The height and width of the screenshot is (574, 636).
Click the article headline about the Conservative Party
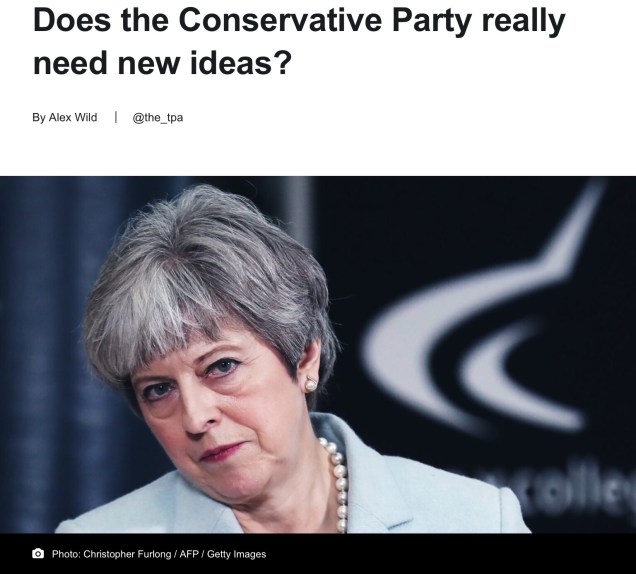tap(299, 41)
